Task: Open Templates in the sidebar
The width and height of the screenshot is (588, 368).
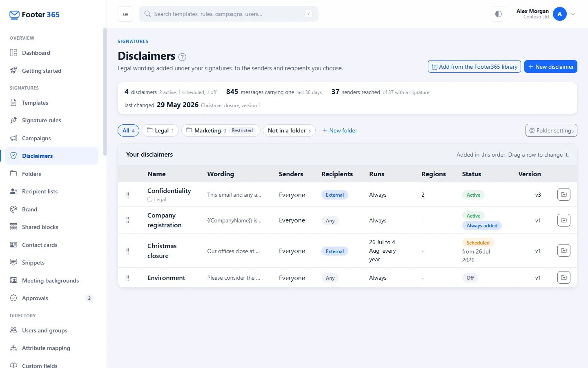Action: 52,103
